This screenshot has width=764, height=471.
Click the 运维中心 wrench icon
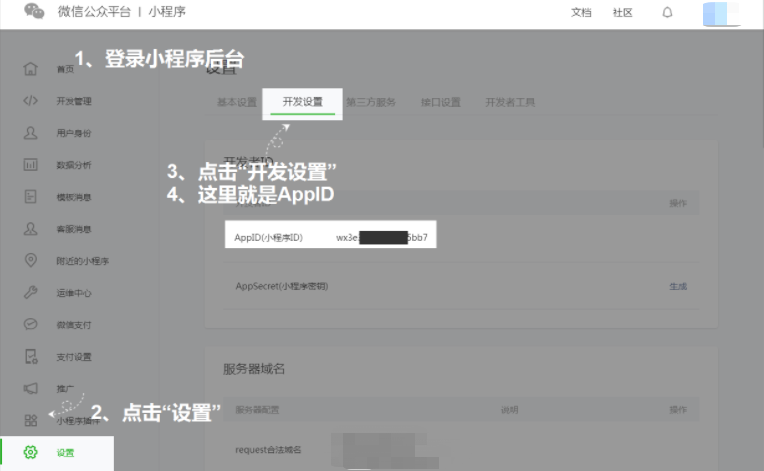click(30, 293)
